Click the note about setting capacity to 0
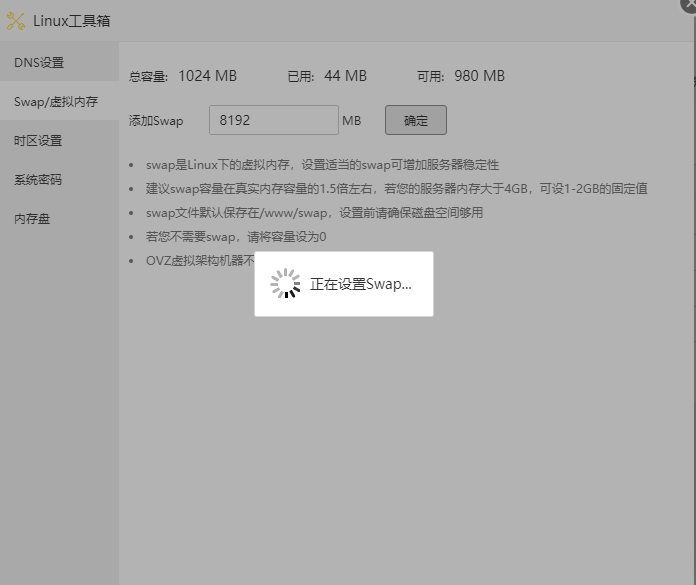The height and width of the screenshot is (585, 696). (236, 237)
